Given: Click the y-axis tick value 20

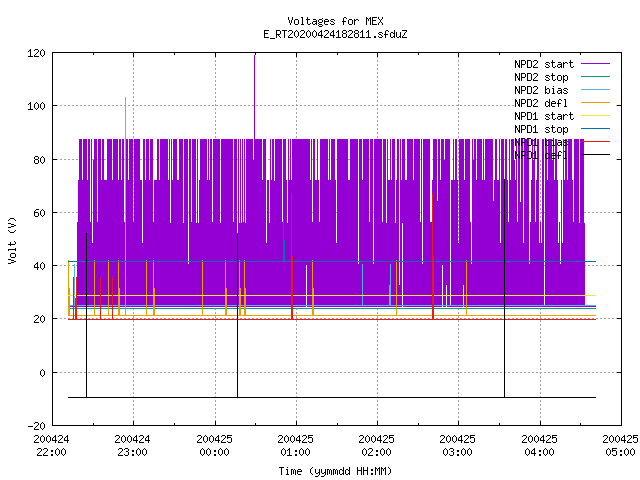Looking at the screenshot, I should pyautogui.click(x=39, y=319).
